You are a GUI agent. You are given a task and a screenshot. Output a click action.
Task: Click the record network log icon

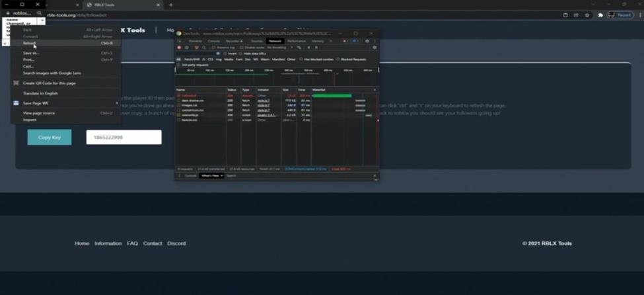tap(179, 48)
